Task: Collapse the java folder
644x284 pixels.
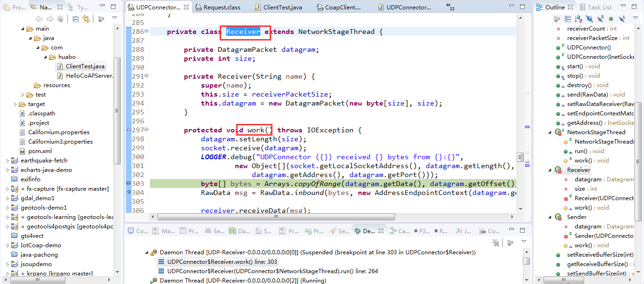Action: coord(30,38)
